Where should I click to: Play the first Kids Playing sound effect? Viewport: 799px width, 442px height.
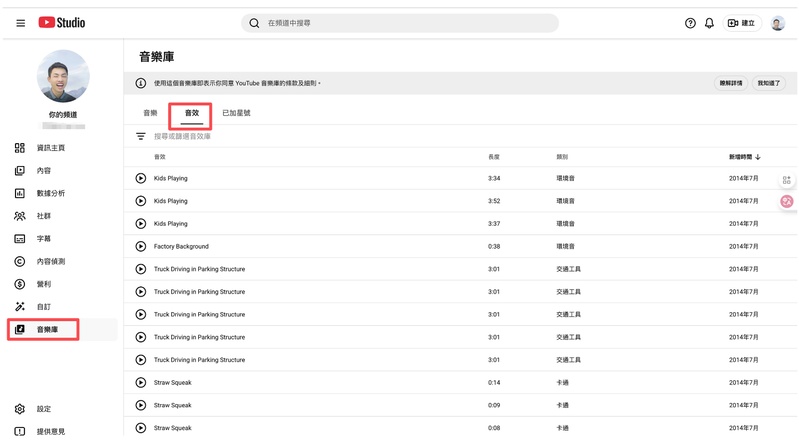click(141, 178)
